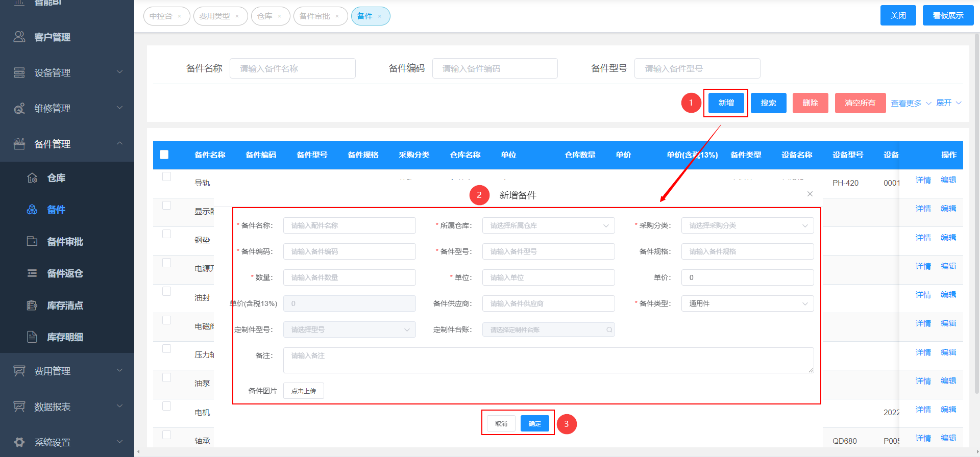Click the 确定 button to confirm

point(534,424)
